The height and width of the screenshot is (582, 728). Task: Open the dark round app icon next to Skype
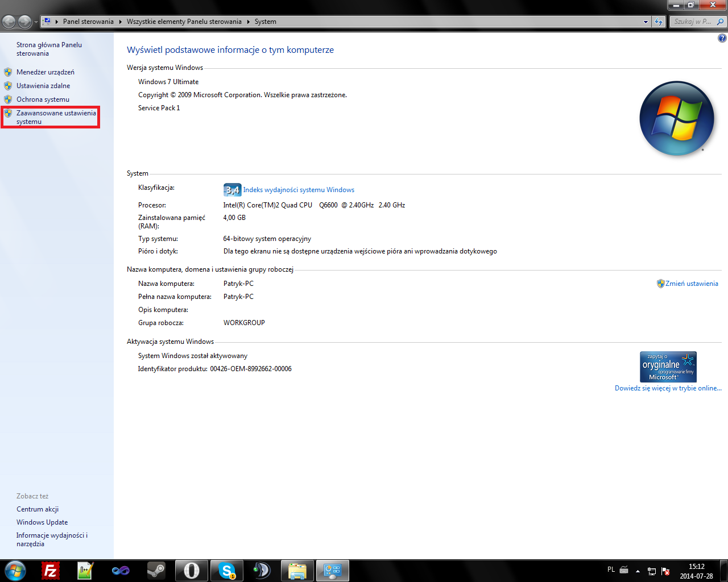[x=262, y=571]
